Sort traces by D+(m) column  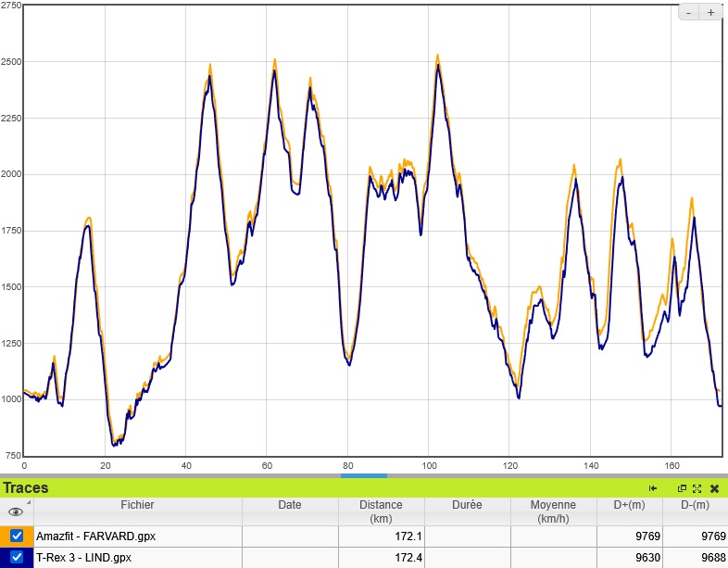(630, 505)
